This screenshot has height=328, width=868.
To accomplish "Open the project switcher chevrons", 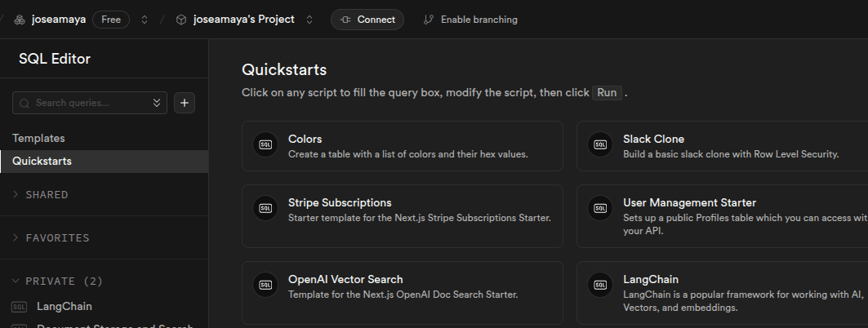I will 309,20.
